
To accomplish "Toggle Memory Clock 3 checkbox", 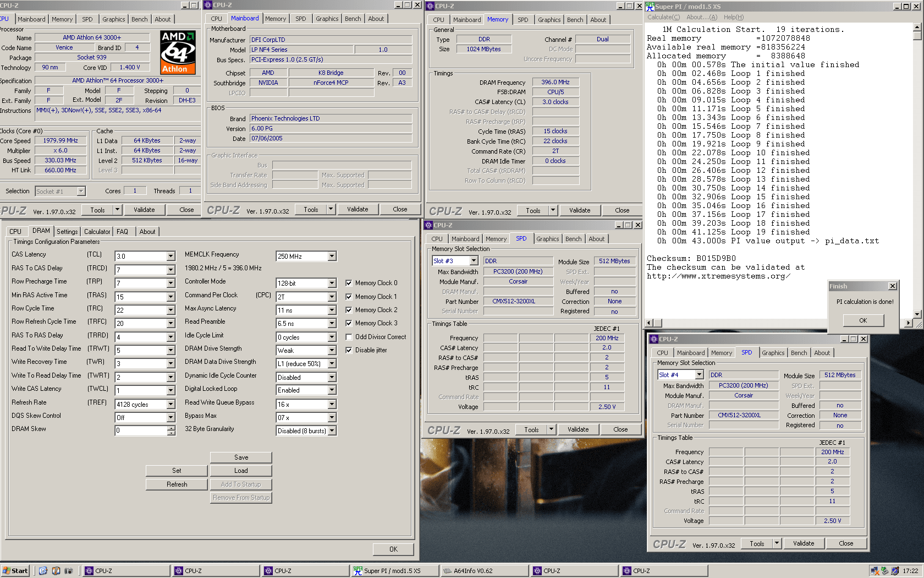I will coord(349,323).
